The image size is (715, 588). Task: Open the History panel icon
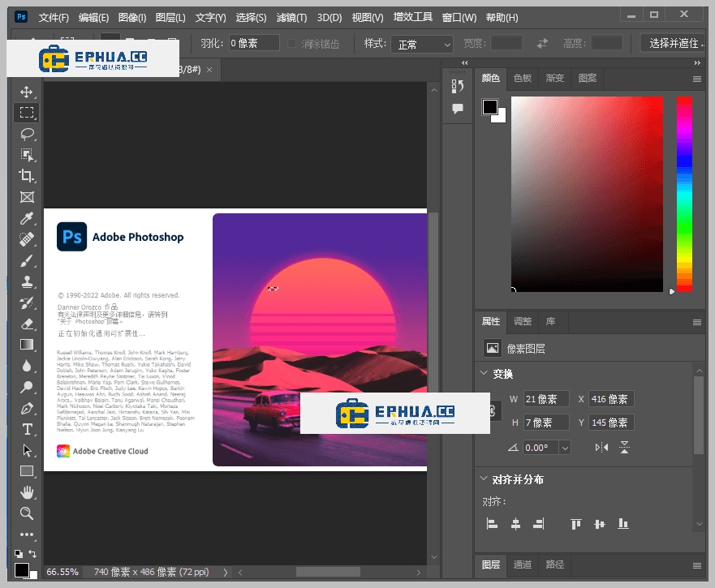(x=458, y=86)
